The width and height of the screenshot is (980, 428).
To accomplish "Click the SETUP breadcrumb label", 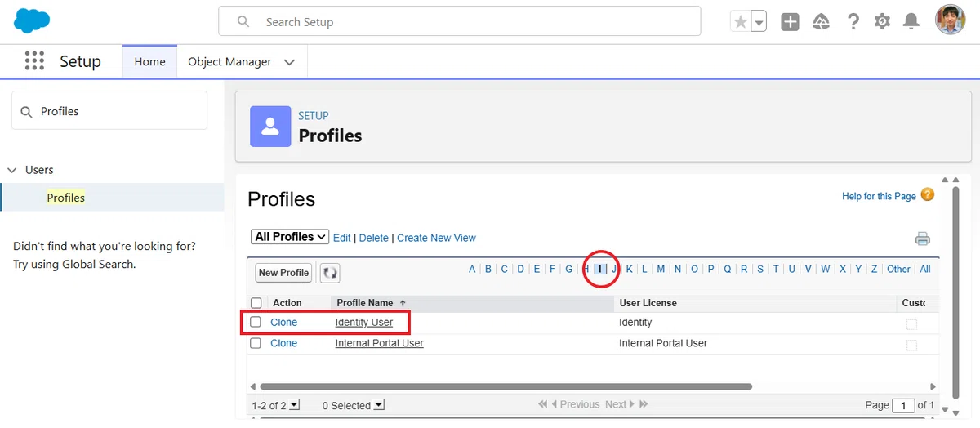I will [314, 116].
